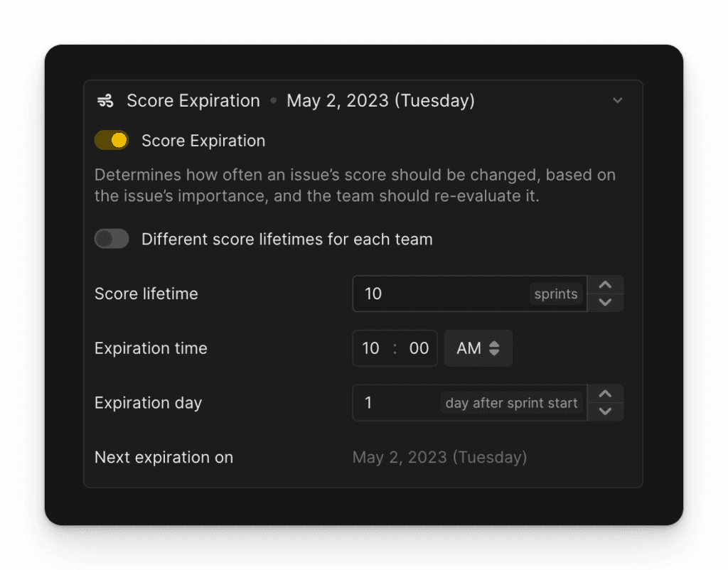Click the upper arrow beside Score lifetime

[x=605, y=284]
